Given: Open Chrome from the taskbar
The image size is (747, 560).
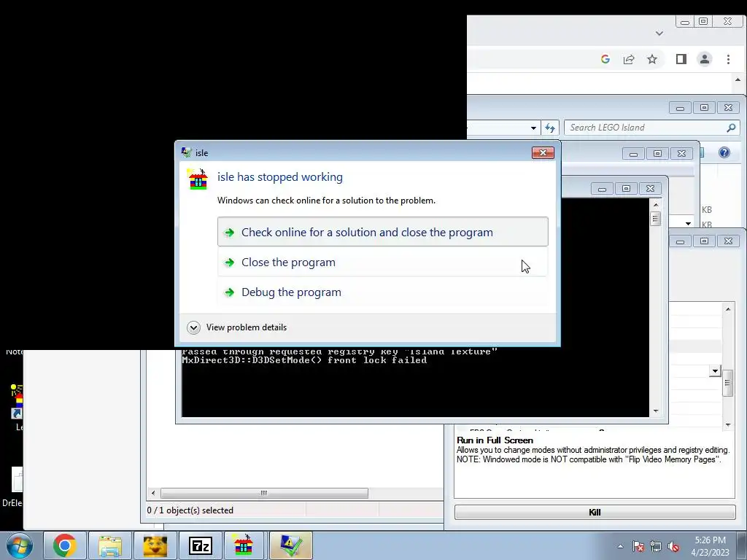Looking at the screenshot, I should [65, 545].
